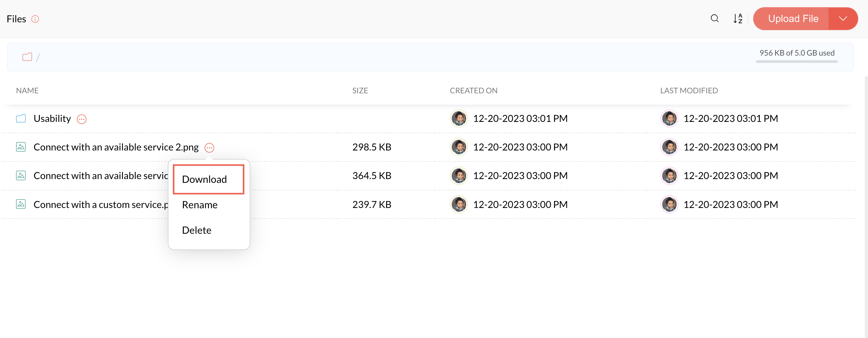This screenshot has width=868, height=338.
Task: Click the info icon beside Files title
Action: point(35,19)
